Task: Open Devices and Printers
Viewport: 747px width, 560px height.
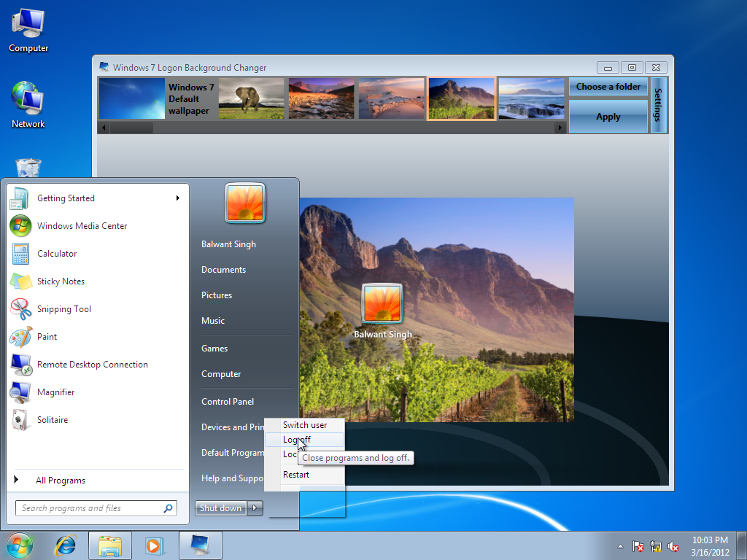Action: 232,427
